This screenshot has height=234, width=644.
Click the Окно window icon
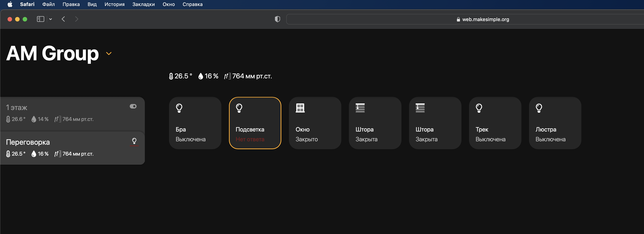(300, 108)
